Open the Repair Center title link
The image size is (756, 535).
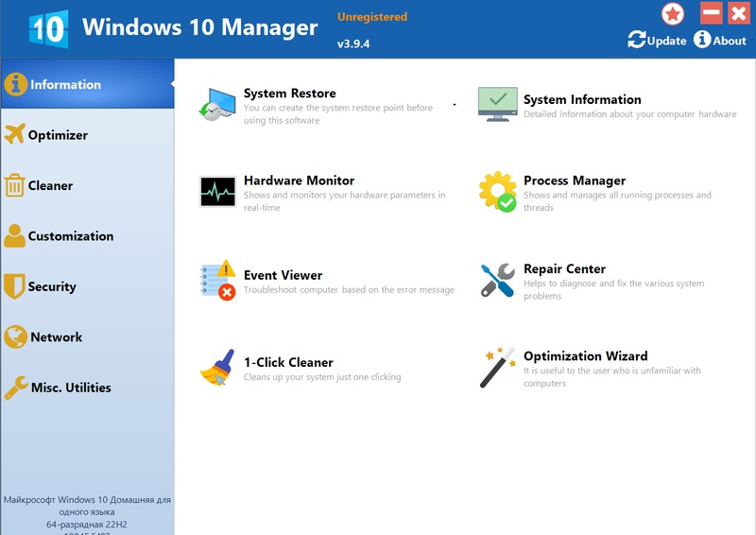click(x=564, y=268)
